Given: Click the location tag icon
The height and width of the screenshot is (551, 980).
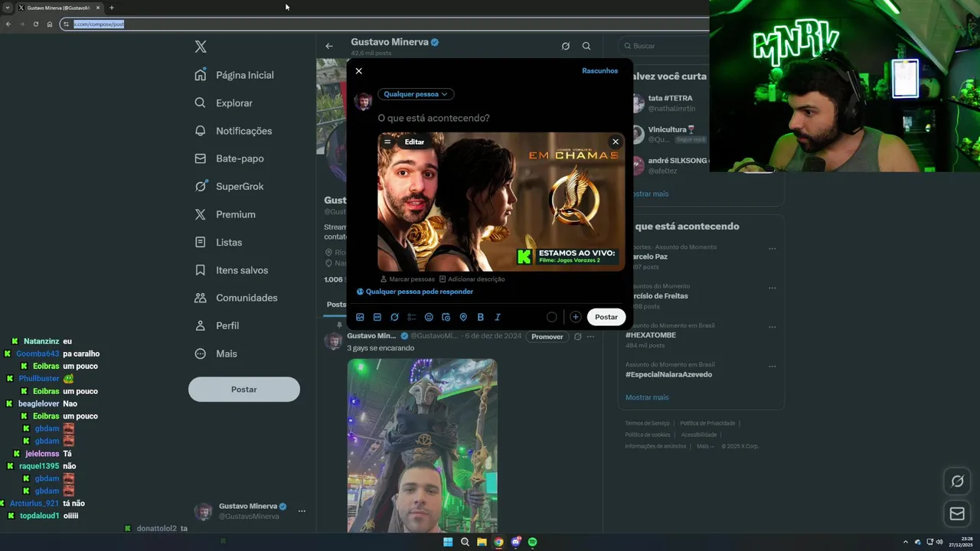Looking at the screenshot, I should 463,317.
